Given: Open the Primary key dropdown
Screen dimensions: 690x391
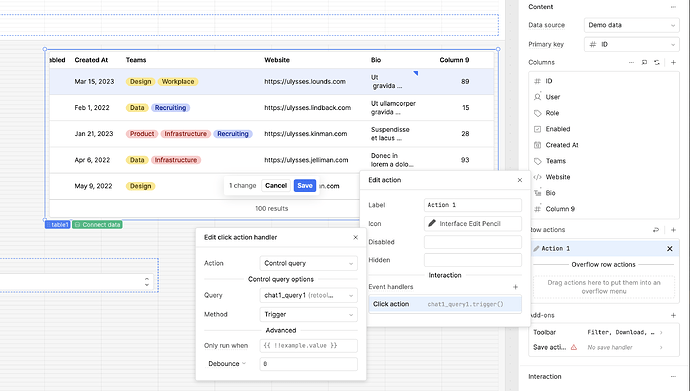Looking at the screenshot, I should tap(631, 44).
